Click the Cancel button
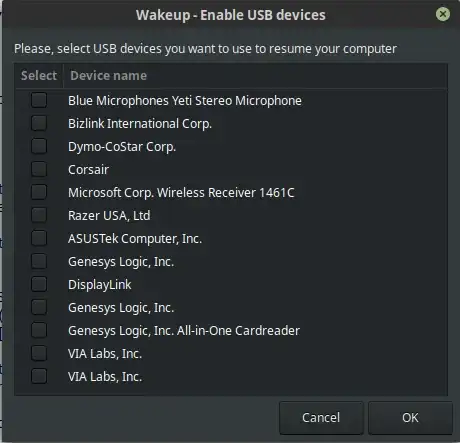Screen dimensions: 460x443 pos(321,418)
